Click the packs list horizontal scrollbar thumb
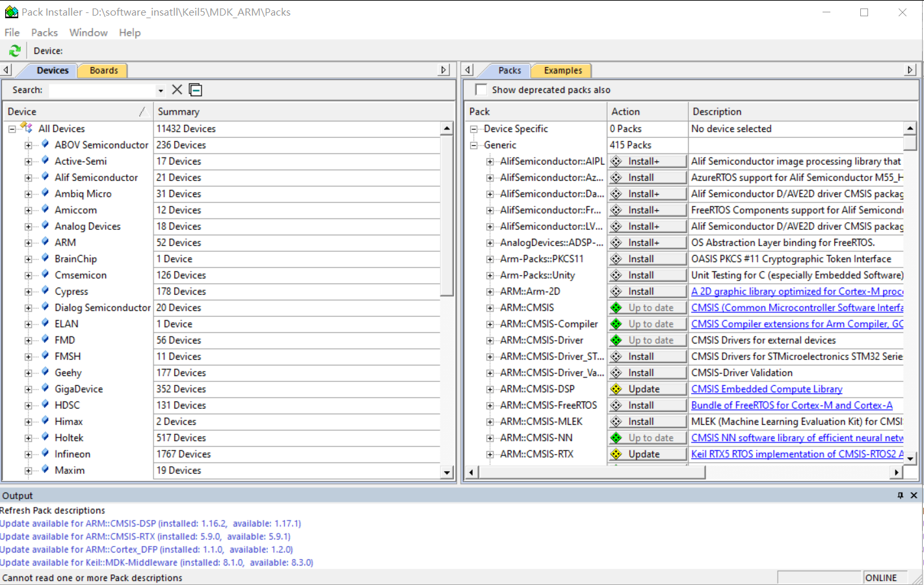 pos(592,472)
